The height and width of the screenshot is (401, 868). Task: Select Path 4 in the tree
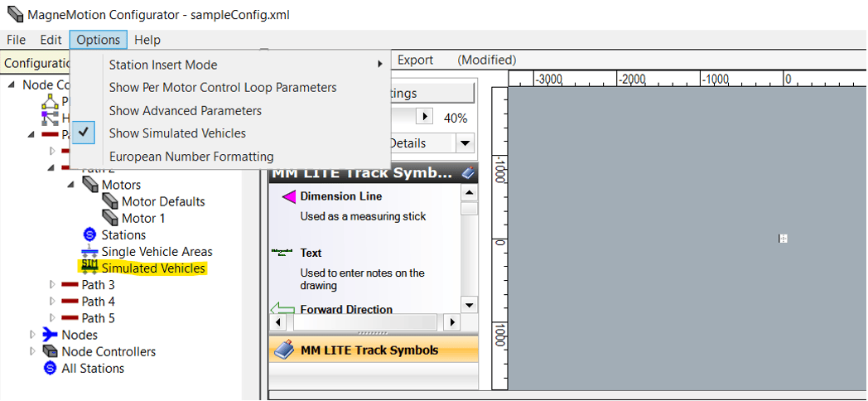pyautogui.click(x=98, y=302)
